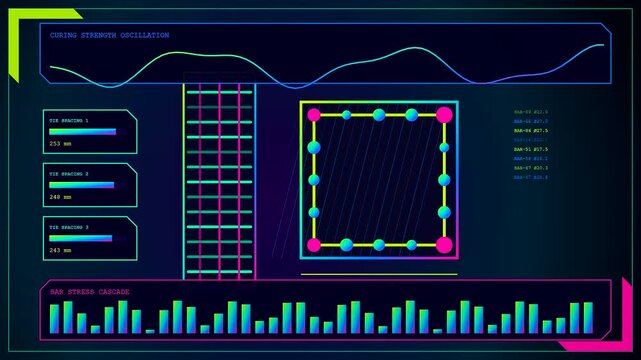Select the Tie Spacing 1 label
Image resolution: width=641 pixels, height=360 pixels.
[x=69, y=121]
